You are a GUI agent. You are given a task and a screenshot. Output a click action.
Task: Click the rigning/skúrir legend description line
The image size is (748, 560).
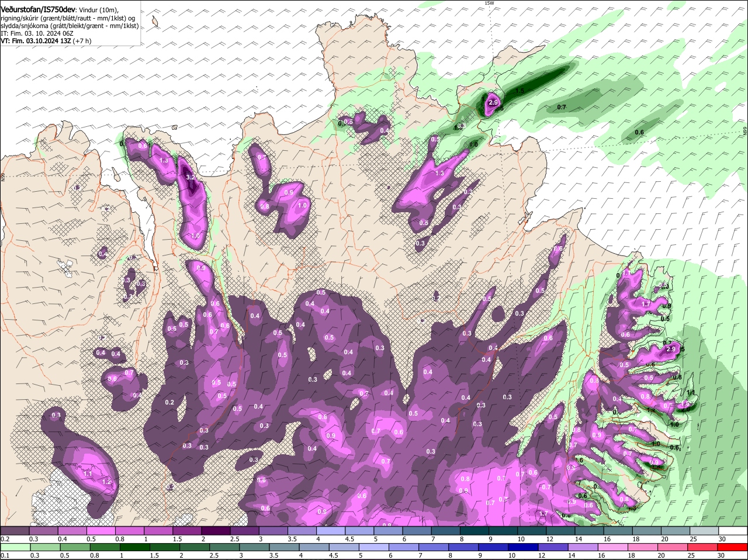coord(69,18)
